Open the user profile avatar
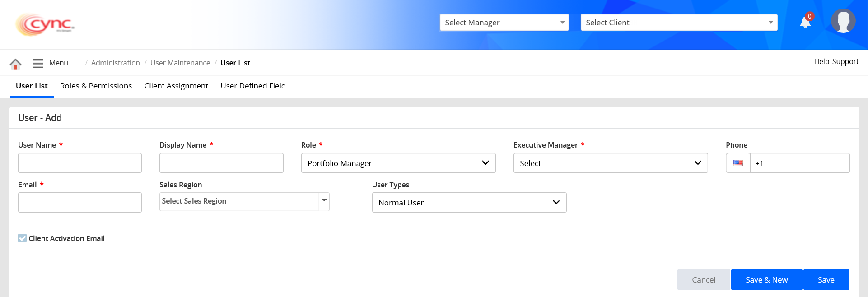The image size is (868, 297). (843, 21)
